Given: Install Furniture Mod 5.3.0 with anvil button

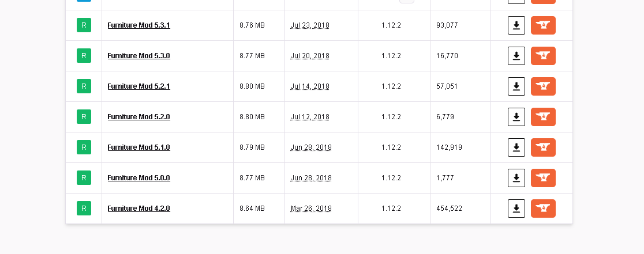Looking at the screenshot, I should point(543,56).
